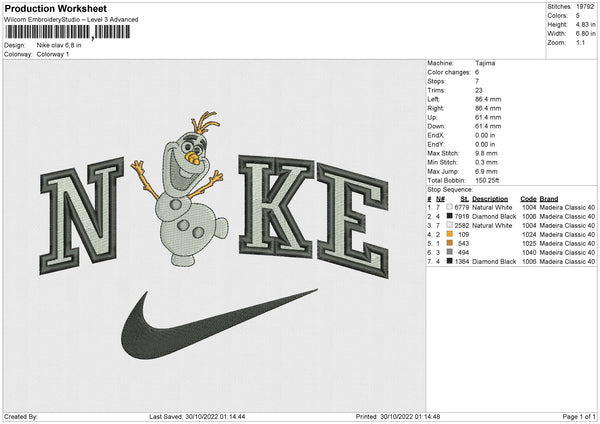Screen dimensions: 600x424
Task: Click the Nike swoosh in the design preview
Action: click(219, 324)
